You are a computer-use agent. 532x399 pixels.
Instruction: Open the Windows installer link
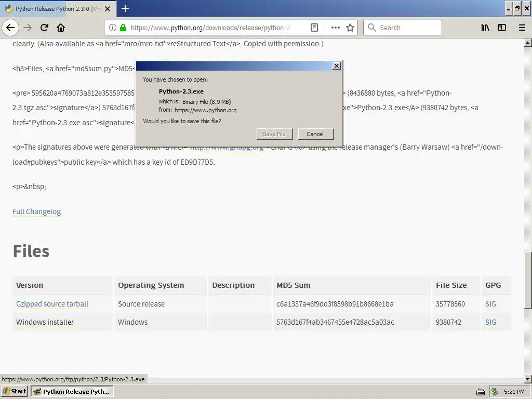45,322
